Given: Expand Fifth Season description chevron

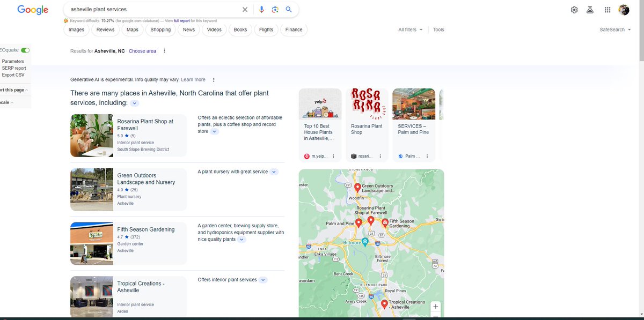Looking at the screenshot, I should (241, 240).
